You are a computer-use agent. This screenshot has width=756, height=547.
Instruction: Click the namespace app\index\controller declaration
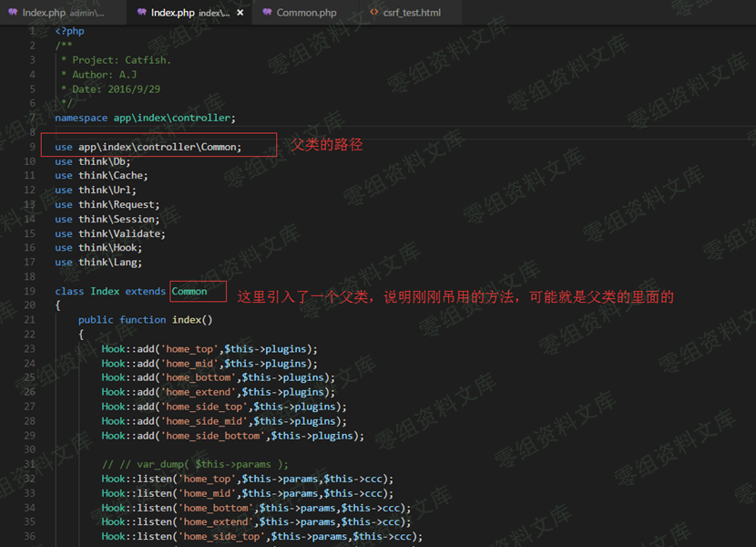pos(145,118)
